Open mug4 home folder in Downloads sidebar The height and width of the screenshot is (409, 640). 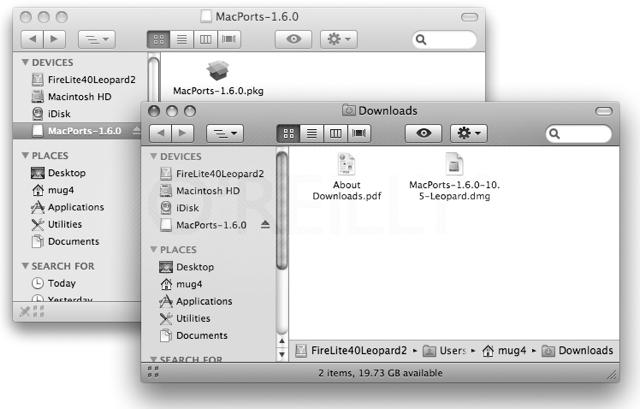point(181,285)
